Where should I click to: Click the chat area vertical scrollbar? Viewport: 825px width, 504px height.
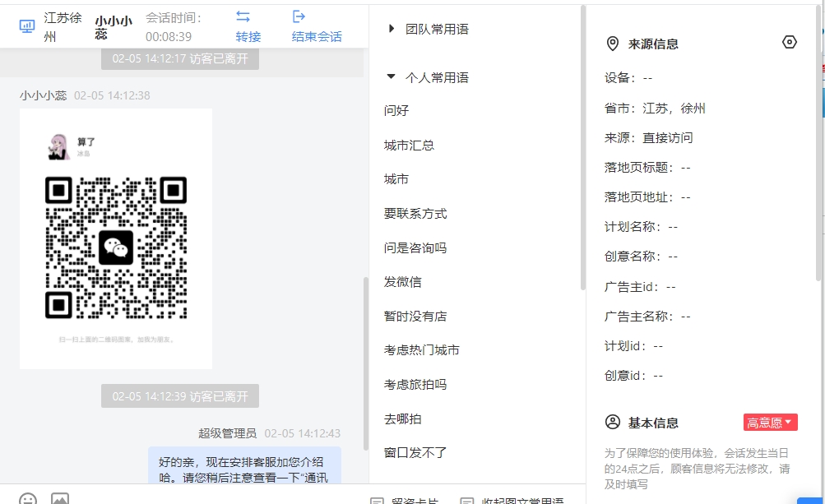coord(366,363)
